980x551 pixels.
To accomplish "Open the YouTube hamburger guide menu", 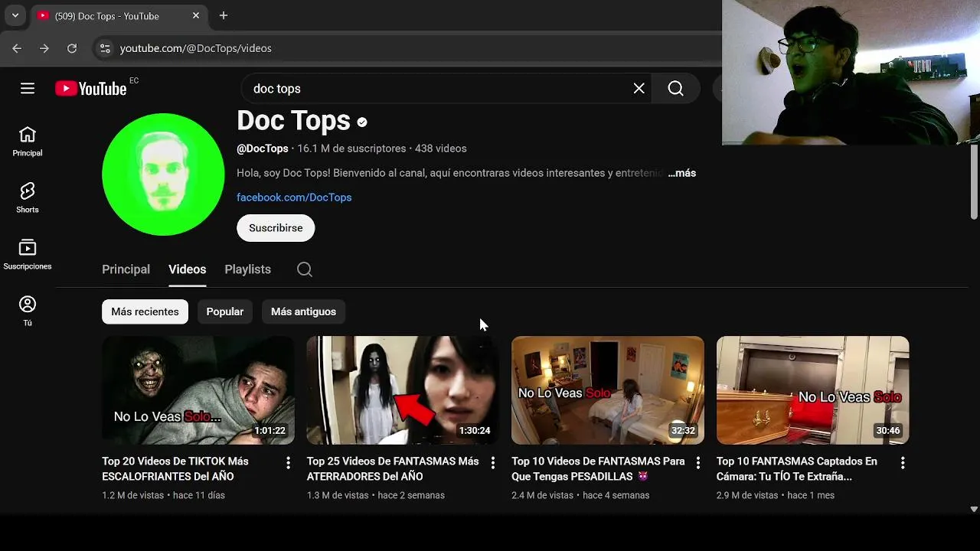I will pos(28,89).
